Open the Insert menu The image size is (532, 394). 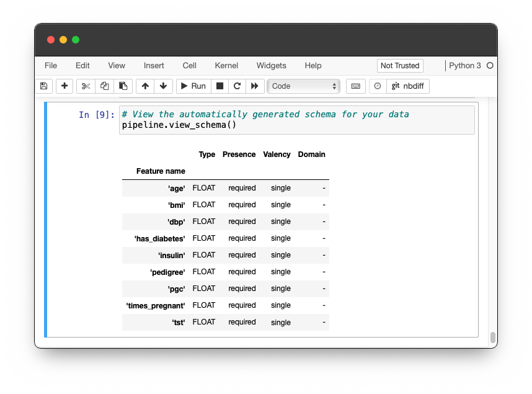154,66
